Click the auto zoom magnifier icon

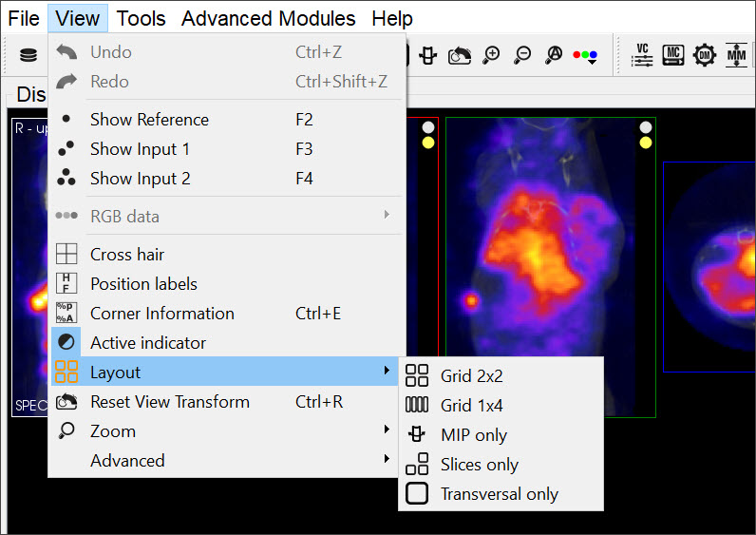[x=554, y=55]
